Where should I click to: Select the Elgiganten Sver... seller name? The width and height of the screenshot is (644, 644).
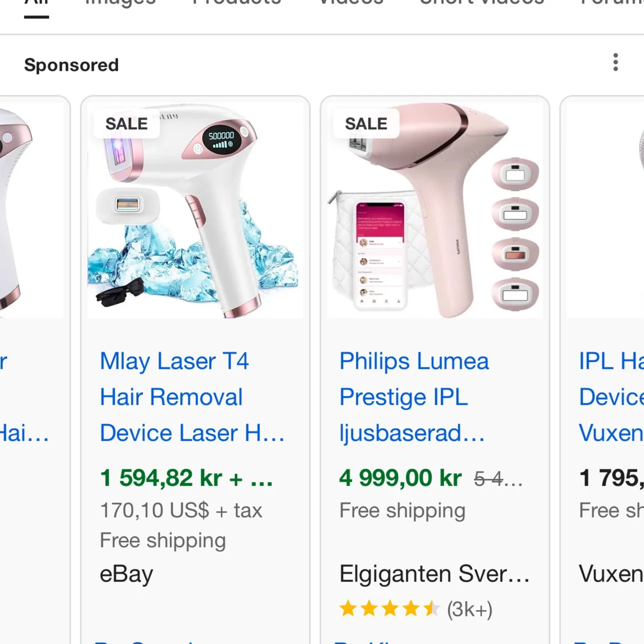[x=434, y=574]
